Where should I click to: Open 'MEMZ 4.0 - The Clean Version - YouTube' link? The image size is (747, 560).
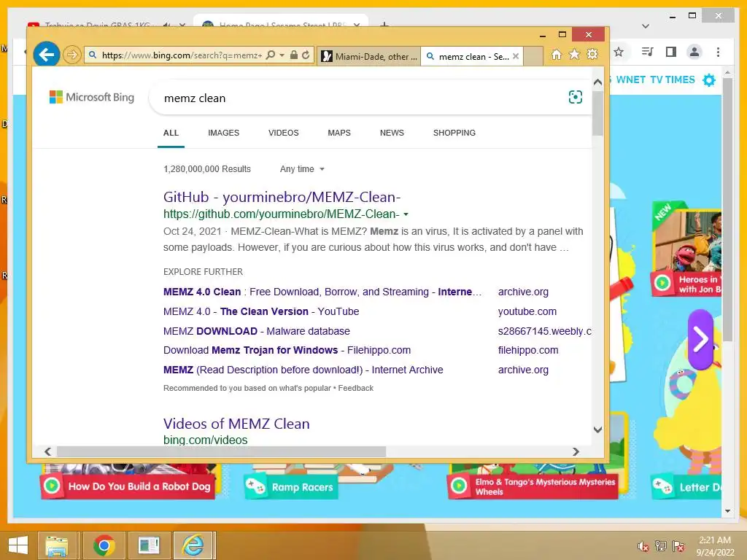point(261,311)
